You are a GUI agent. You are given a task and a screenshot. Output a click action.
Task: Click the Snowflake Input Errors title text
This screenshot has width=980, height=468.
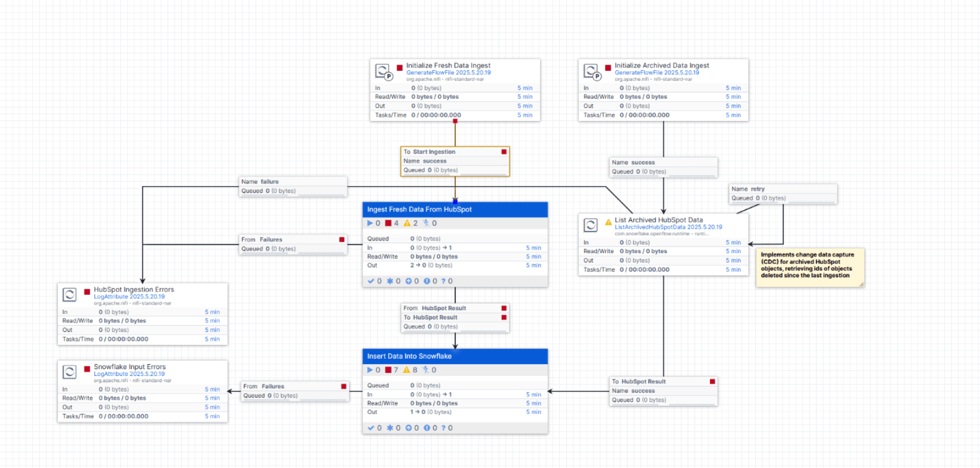click(130, 367)
